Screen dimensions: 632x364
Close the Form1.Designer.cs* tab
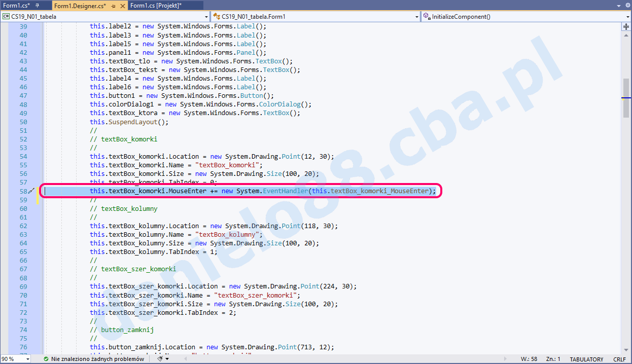tap(122, 6)
